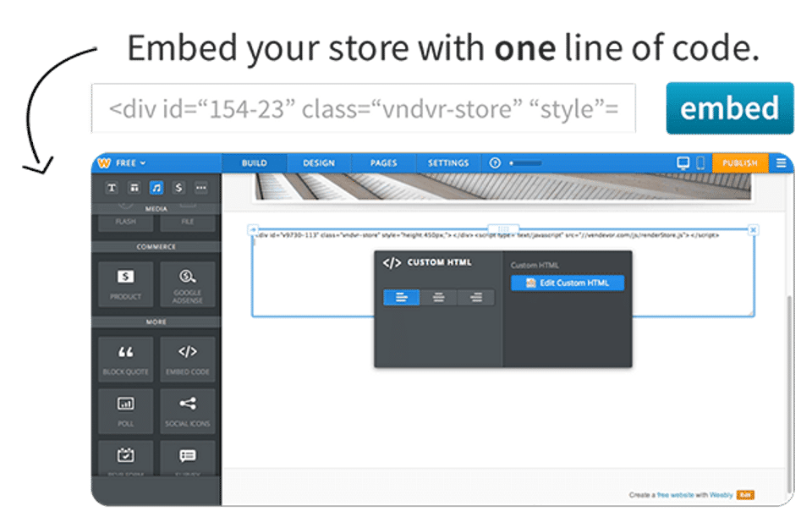The width and height of the screenshot is (812, 528).
Task: Choose the FLASH media element
Action: (x=125, y=222)
